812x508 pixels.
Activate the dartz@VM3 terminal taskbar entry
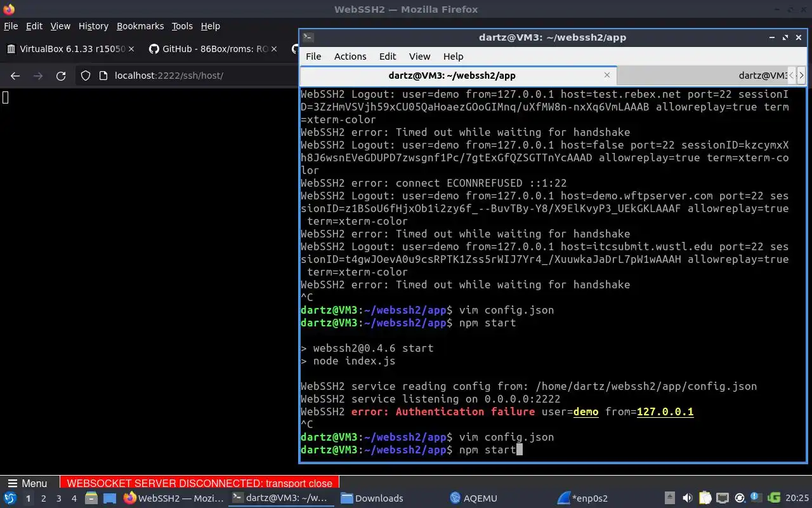pos(280,498)
